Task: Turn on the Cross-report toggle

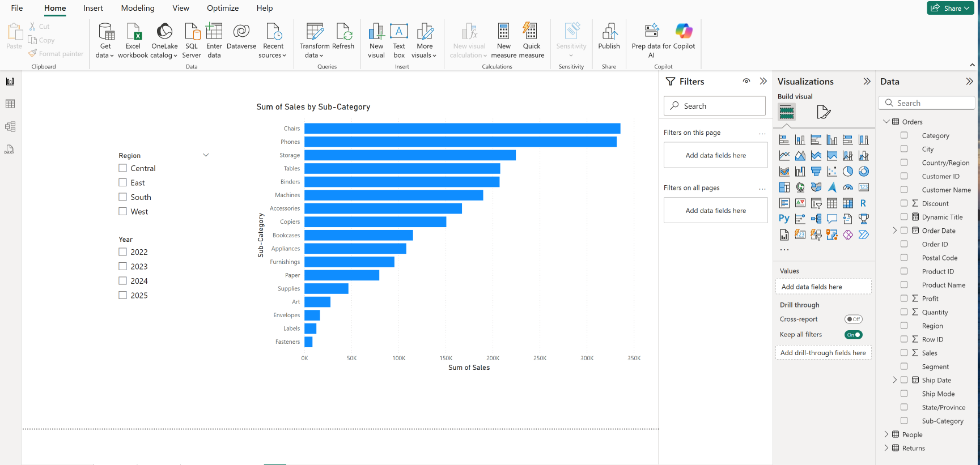Action: [853, 319]
